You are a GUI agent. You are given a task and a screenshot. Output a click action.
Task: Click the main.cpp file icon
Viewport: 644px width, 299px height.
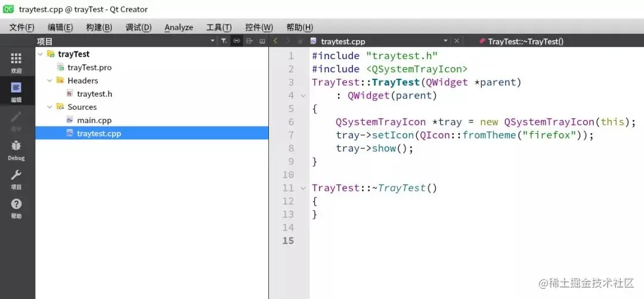[70, 120]
